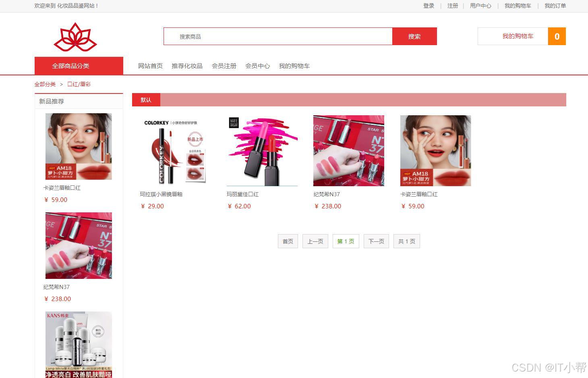The width and height of the screenshot is (588, 378).
Task: Click 上一页 pagination button
Action: pyautogui.click(x=315, y=241)
